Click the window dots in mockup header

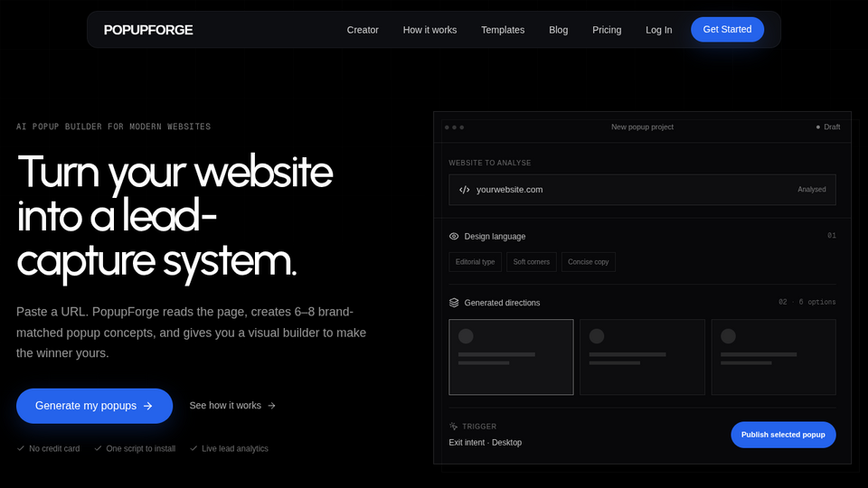(x=455, y=127)
